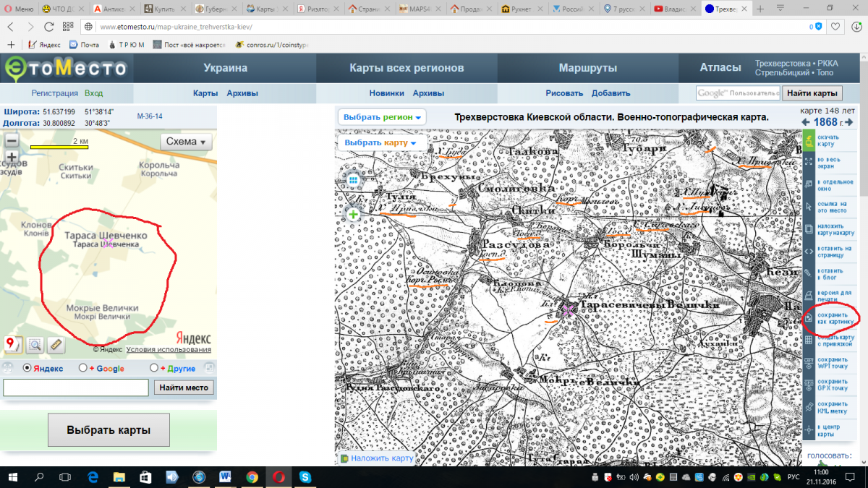Image resolution: width=868 pixels, height=488 pixels.
Task: Open the "Атласы" menu
Action: 720,67
